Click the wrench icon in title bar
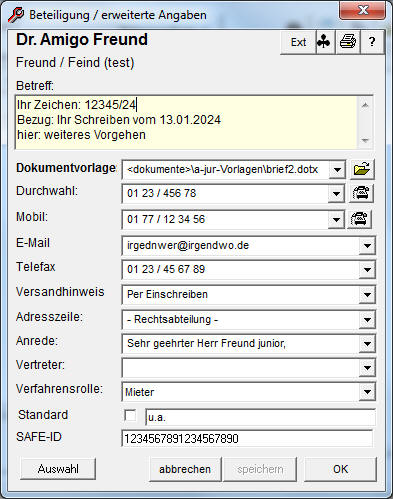 pyautogui.click(x=16, y=15)
